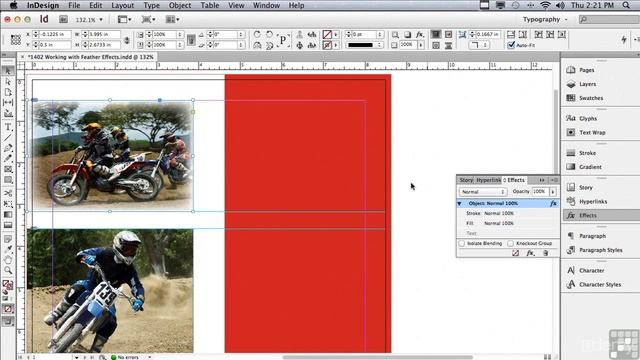Switch to the Hyperlinks tab in floating panel
The width and height of the screenshot is (640, 360).
coord(489,180)
